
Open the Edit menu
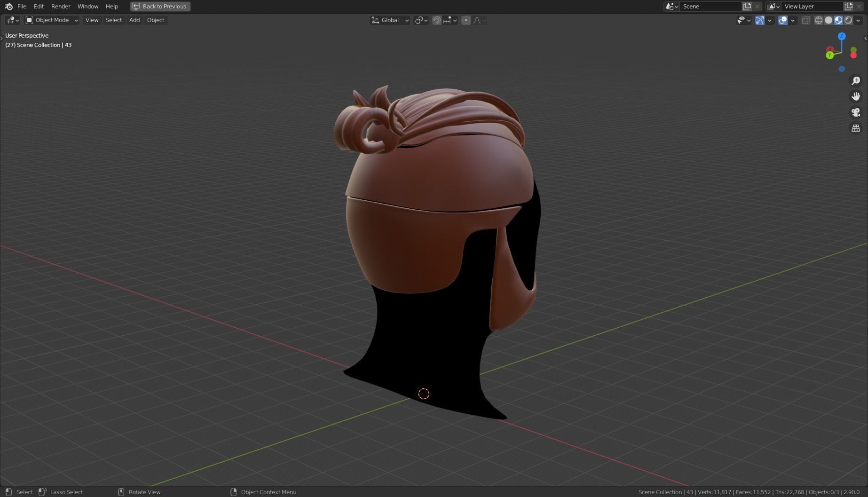click(39, 7)
